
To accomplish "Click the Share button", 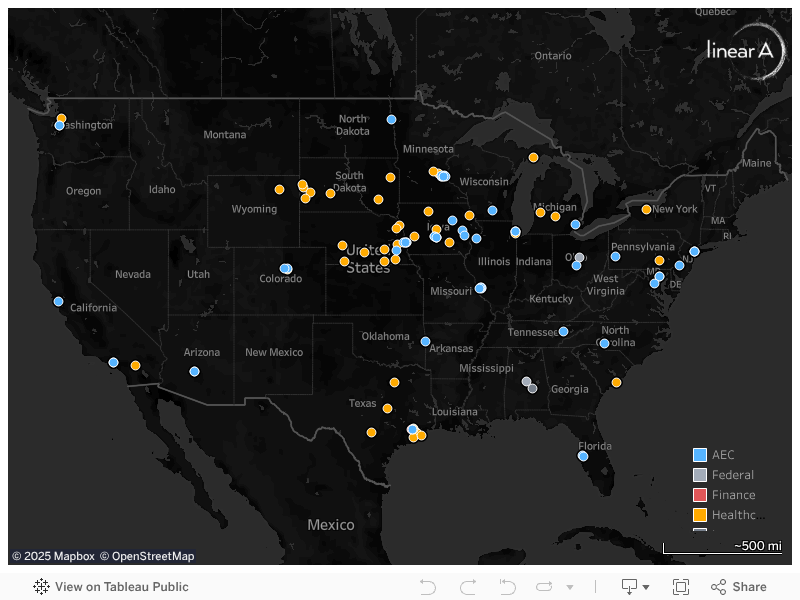I will pyautogui.click(x=739, y=587).
